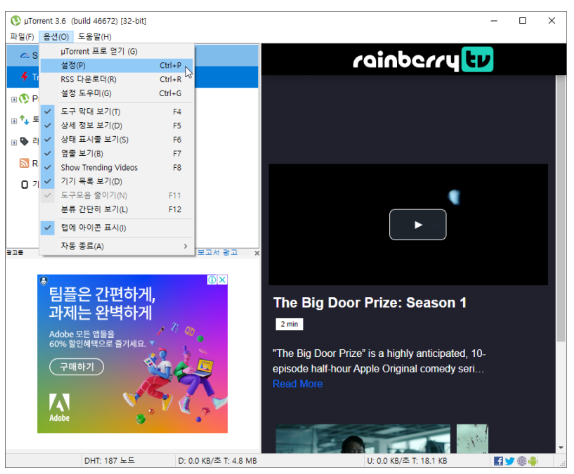Click the scroll down arrow in video panel

[561, 447]
